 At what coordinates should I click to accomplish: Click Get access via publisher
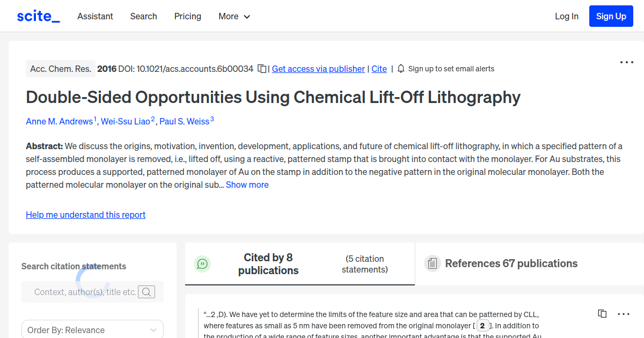318,69
